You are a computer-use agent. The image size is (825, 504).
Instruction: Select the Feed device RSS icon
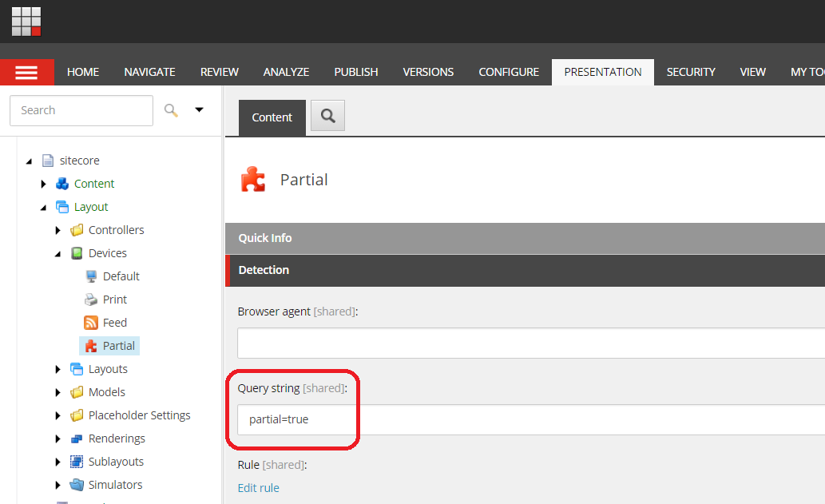pyautogui.click(x=91, y=323)
